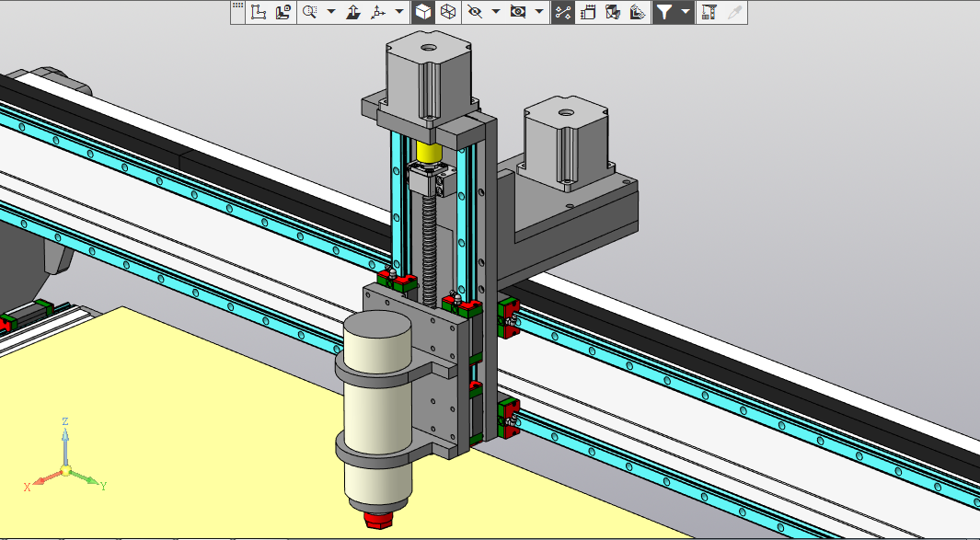
Task: Select the red collet at spindle bottom
Action: click(x=377, y=522)
